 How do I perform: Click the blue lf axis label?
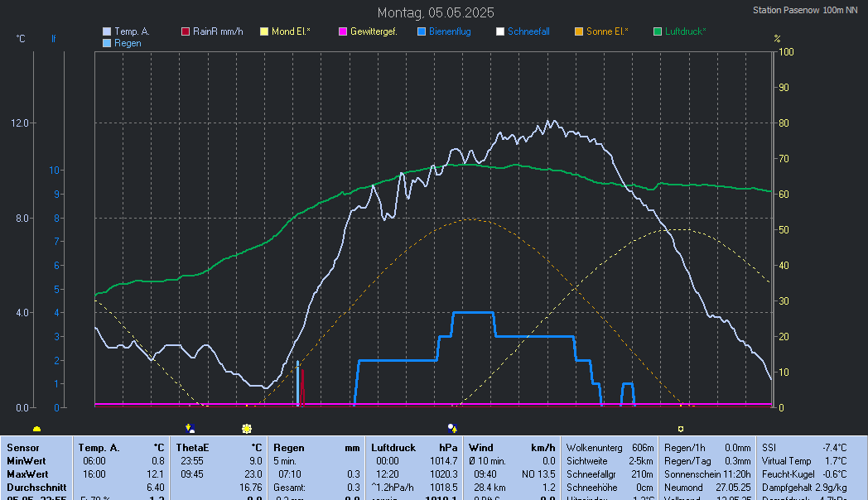(x=53, y=39)
